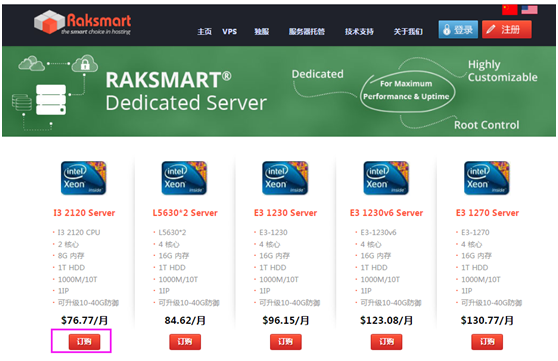Click For Maximum Performance & Uptime bubble
Image resolution: width=558 pixels, height=361 pixels.
pyautogui.click(x=407, y=90)
